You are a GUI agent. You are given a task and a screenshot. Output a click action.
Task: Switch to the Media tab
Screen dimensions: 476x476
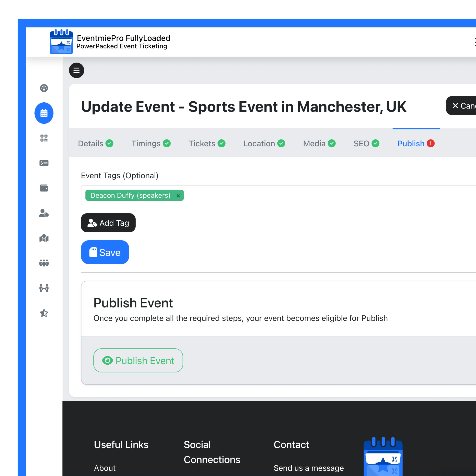(x=319, y=143)
